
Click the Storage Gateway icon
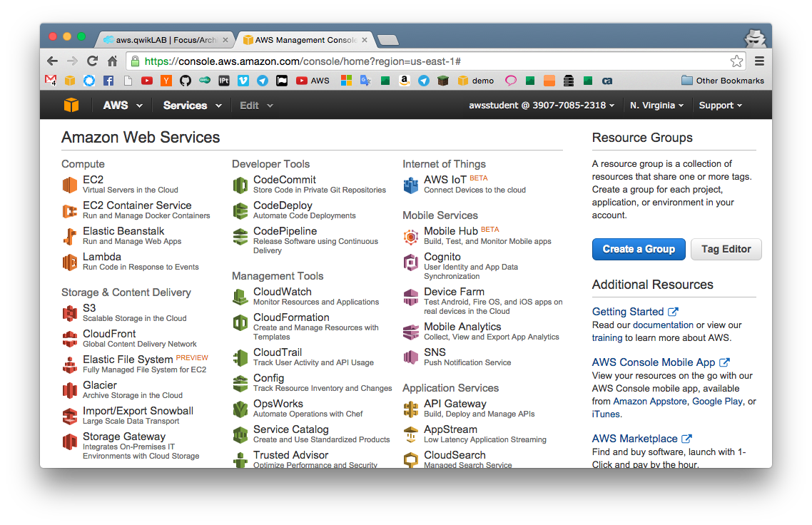click(70, 442)
